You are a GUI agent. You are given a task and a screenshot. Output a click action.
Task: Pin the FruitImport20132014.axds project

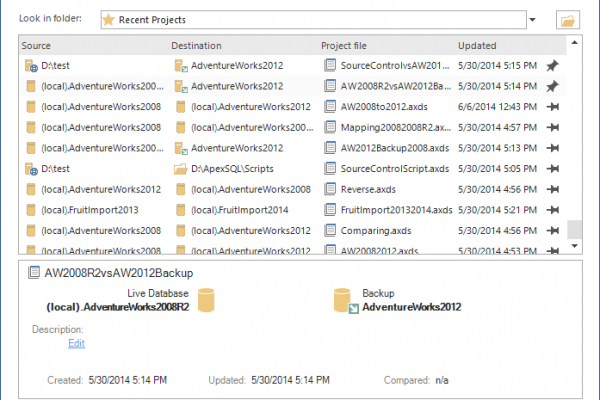tap(553, 210)
